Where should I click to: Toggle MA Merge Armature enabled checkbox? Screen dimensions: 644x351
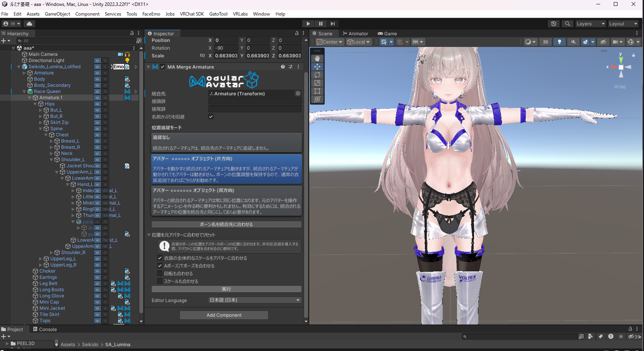pos(163,67)
